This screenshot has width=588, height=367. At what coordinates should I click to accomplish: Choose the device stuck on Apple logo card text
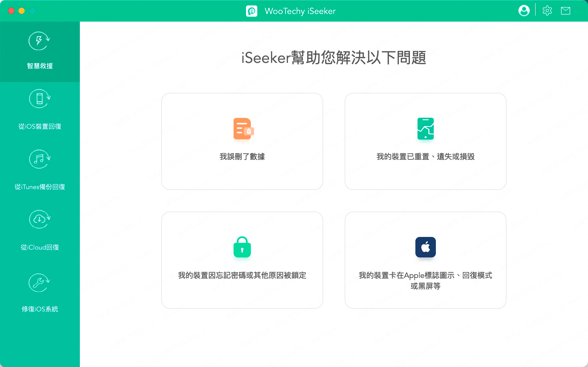tap(426, 281)
